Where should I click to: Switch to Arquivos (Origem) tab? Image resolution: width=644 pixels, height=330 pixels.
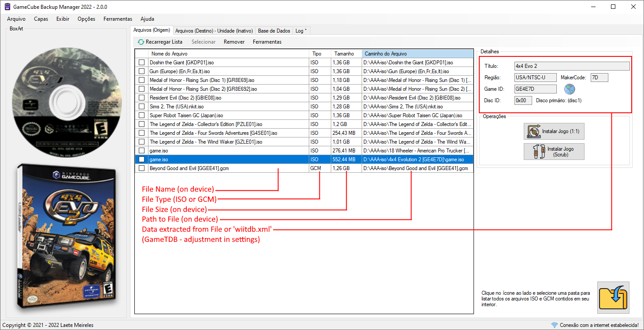click(152, 30)
